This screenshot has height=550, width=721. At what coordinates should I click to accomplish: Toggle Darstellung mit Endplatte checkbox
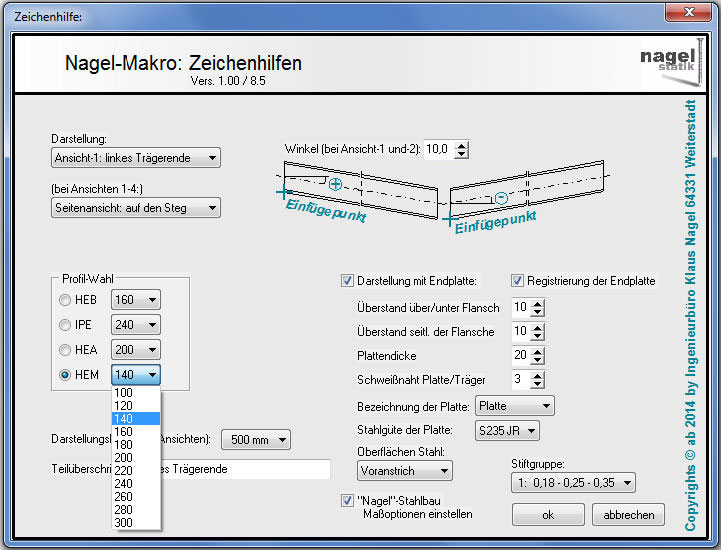(x=348, y=281)
